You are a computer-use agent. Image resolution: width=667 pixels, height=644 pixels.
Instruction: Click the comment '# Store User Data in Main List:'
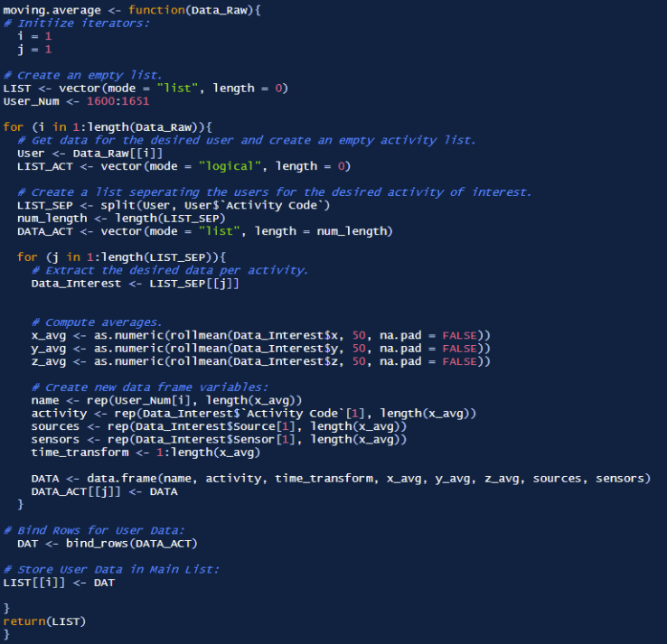pyautogui.click(x=111, y=570)
